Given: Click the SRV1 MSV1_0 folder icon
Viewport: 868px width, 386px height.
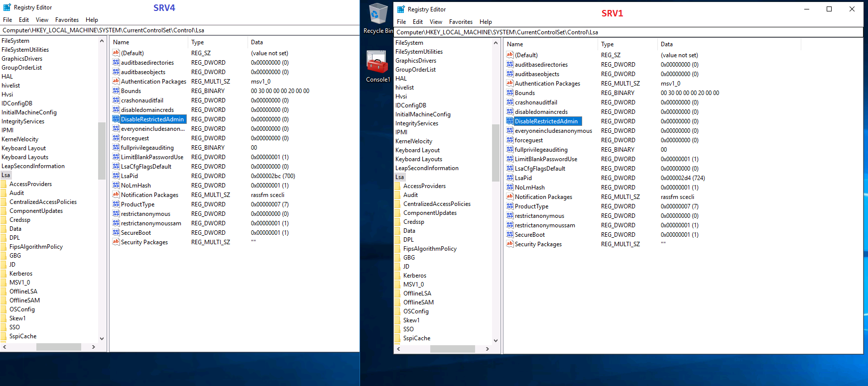Looking at the screenshot, I should pyautogui.click(x=398, y=285).
